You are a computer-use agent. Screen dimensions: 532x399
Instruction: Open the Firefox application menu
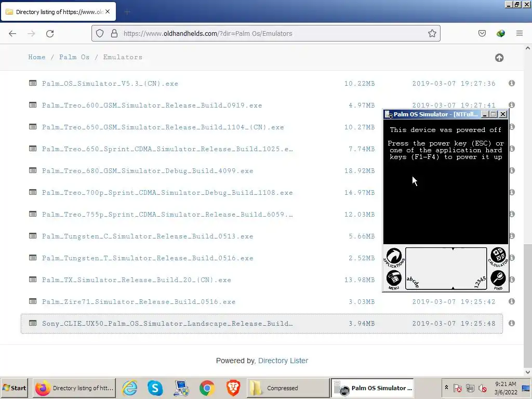click(519, 33)
